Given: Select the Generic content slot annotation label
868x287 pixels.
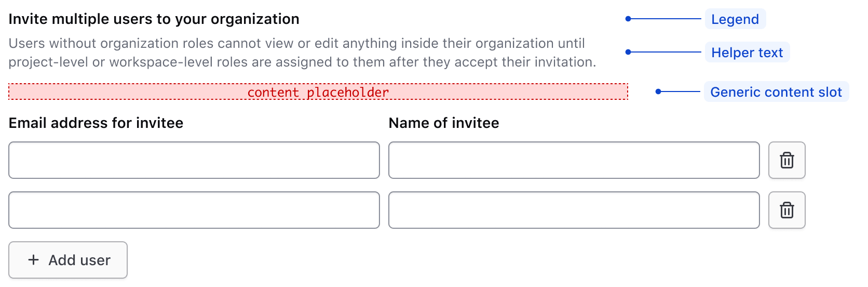Looking at the screenshot, I should [776, 92].
